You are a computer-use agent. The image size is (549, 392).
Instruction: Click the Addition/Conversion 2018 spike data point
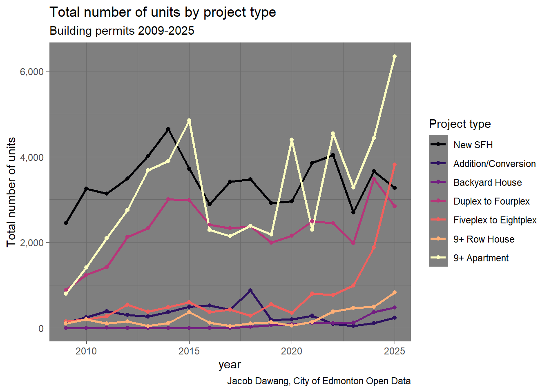pos(250,290)
